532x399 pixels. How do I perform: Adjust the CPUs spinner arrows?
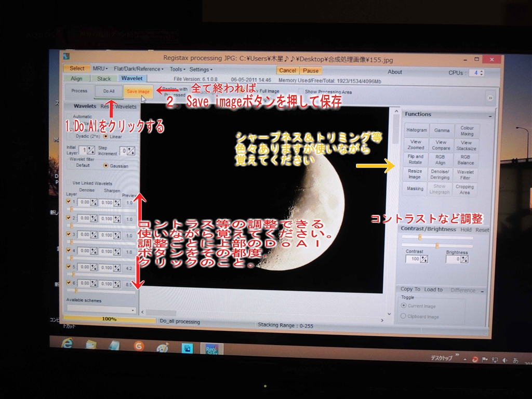[x=482, y=73]
